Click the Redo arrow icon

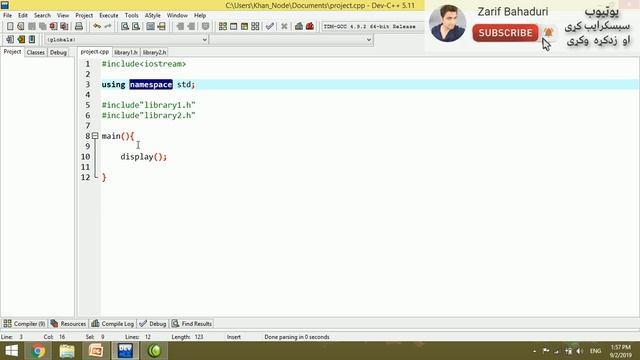[x=108, y=27]
